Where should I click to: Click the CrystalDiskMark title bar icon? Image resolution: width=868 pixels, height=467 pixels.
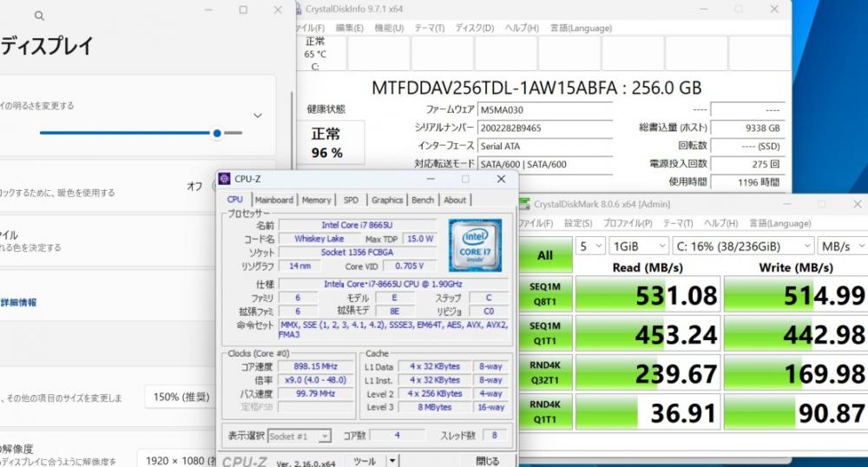(x=523, y=204)
